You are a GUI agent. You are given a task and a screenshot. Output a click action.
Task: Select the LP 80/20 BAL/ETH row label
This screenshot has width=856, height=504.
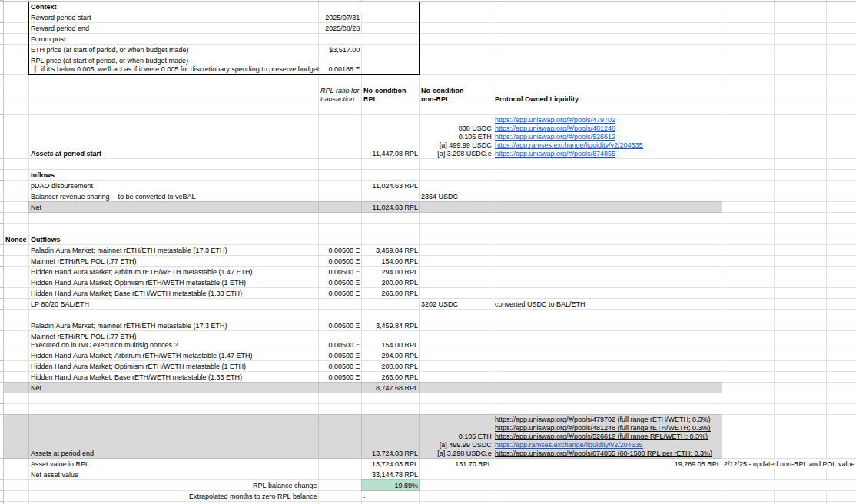click(x=59, y=304)
